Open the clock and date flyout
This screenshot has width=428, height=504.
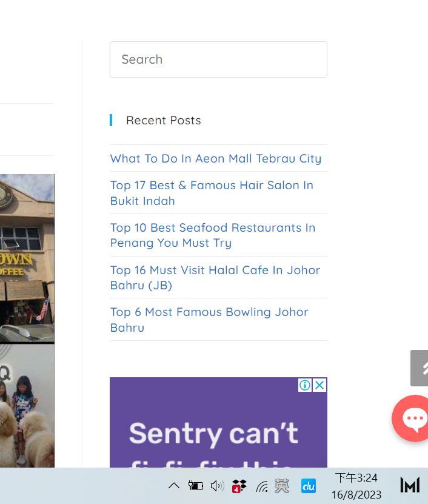[x=356, y=486]
